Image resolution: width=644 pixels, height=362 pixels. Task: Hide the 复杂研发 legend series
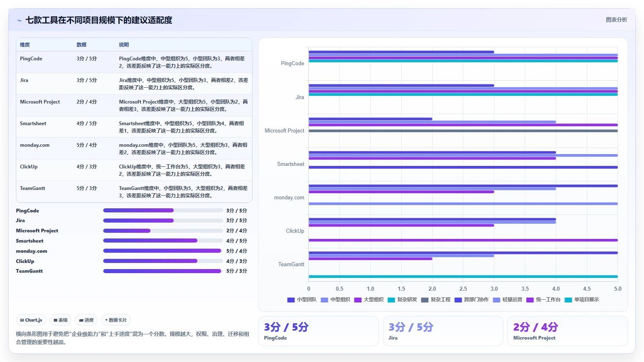pyautogui.click(x=402, y=300)
